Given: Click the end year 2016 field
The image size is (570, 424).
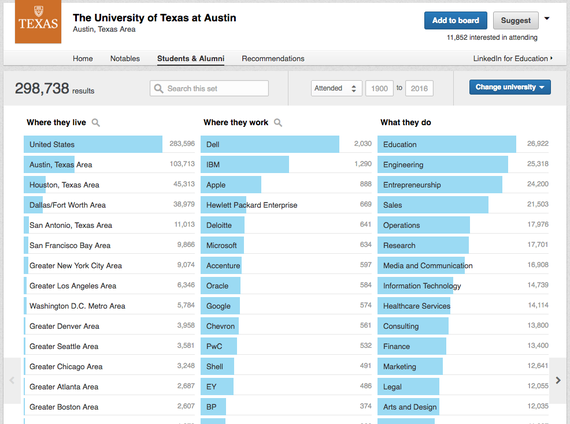Looking at the screenshot, I should [419, 88].
